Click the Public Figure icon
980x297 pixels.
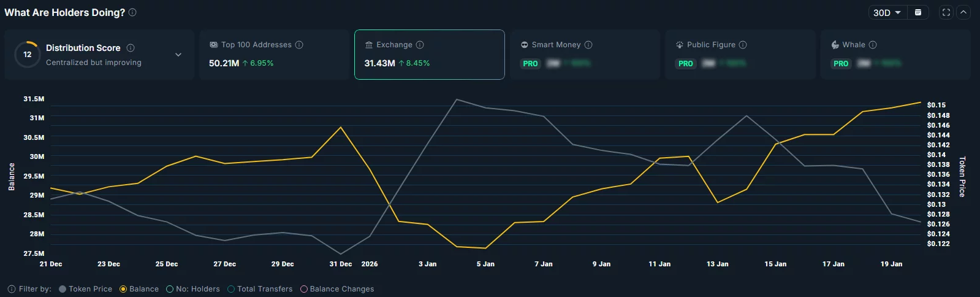tap(680, 45)
